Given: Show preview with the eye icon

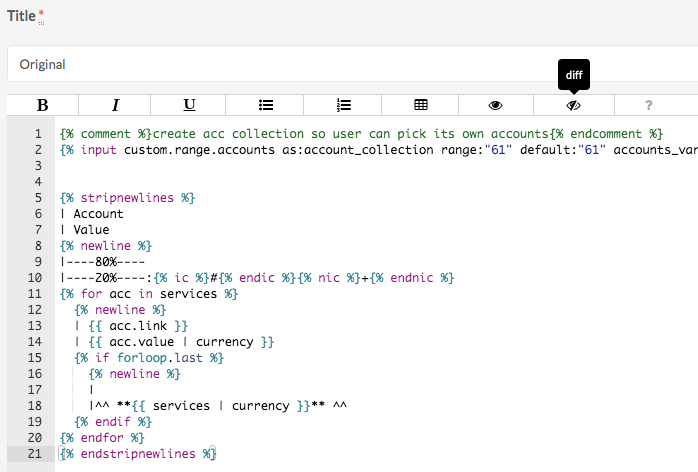Looking at the screenshot, I should tap(495, 105).
